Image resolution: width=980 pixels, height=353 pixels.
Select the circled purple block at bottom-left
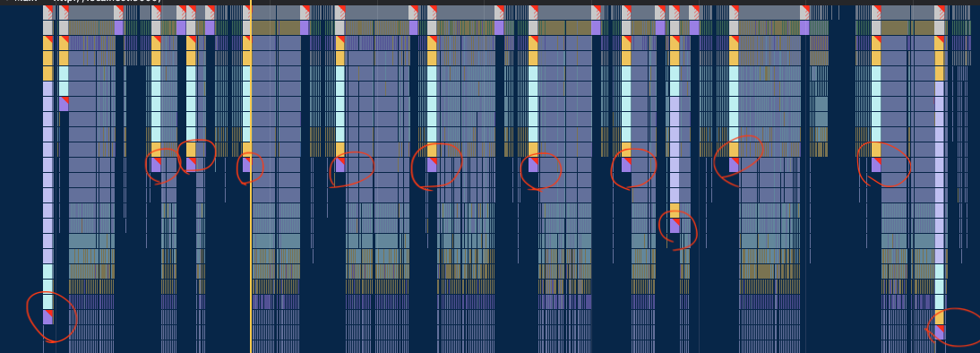coord(48,317)
